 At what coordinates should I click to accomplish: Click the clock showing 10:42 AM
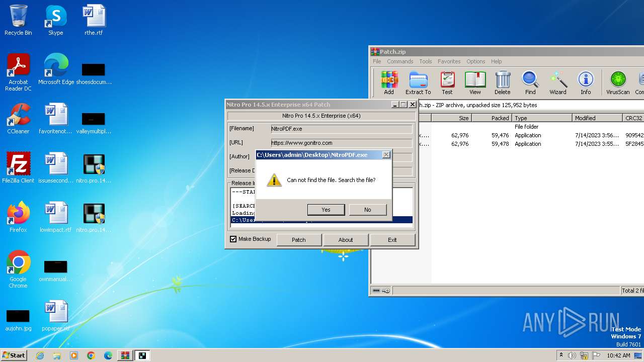(x=618, y=355)
